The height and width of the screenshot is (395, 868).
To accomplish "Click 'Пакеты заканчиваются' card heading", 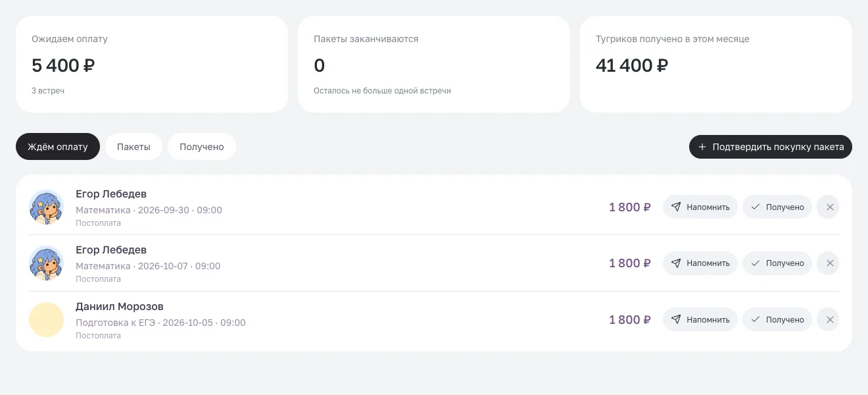I will click(x=366, y=39).
